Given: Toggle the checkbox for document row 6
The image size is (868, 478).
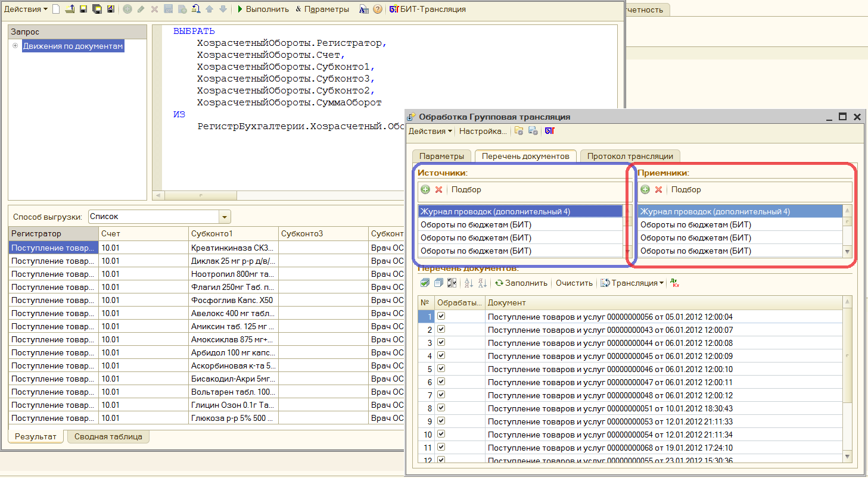Looking at the screenshot, I should coord(441,382).
